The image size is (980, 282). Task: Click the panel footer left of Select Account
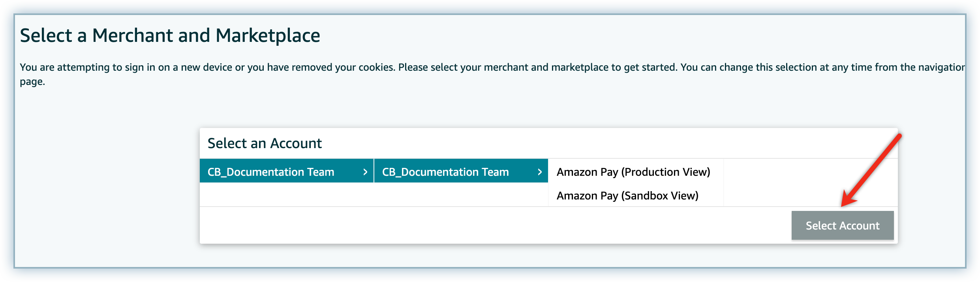coord(494,225)
